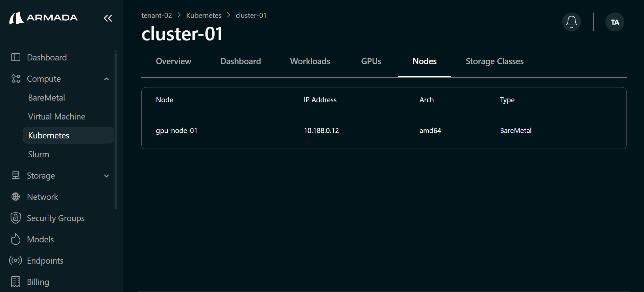Select Kubernetes in the sidebar
This screenshot has width=644, height=292.
coord(68,135)
